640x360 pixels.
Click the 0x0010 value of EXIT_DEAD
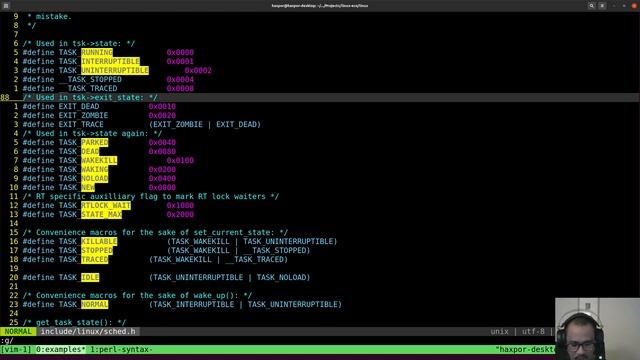[162, 106]
